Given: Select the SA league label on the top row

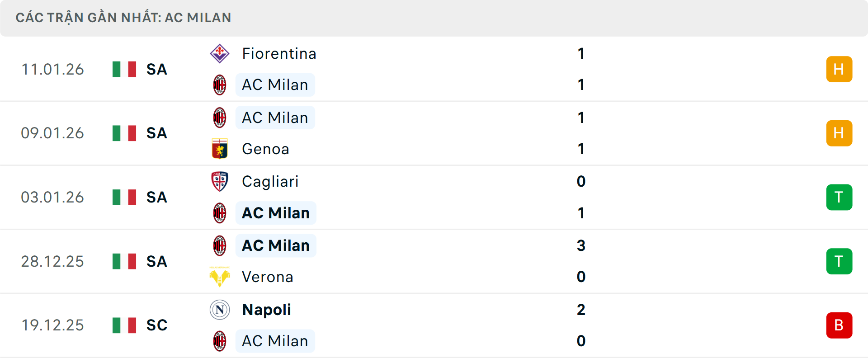Looking at the screenshot, I should [x=156, y=69].
